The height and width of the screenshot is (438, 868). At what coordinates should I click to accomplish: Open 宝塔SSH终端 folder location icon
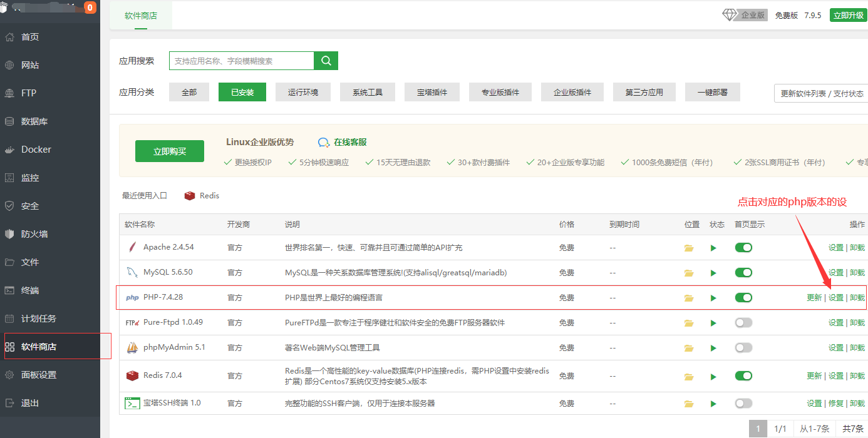689,404
